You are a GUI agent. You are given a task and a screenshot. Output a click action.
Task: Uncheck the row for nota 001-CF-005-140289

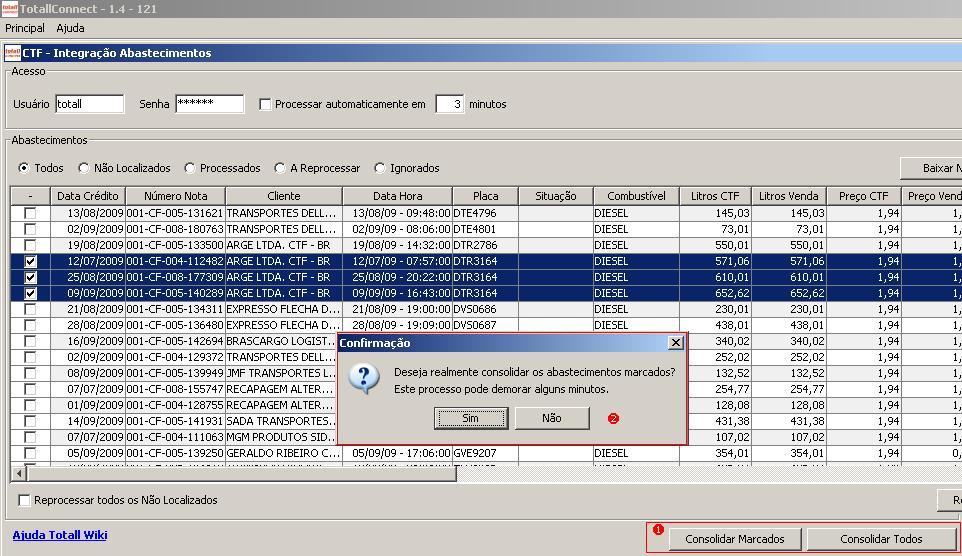(30, 293)
